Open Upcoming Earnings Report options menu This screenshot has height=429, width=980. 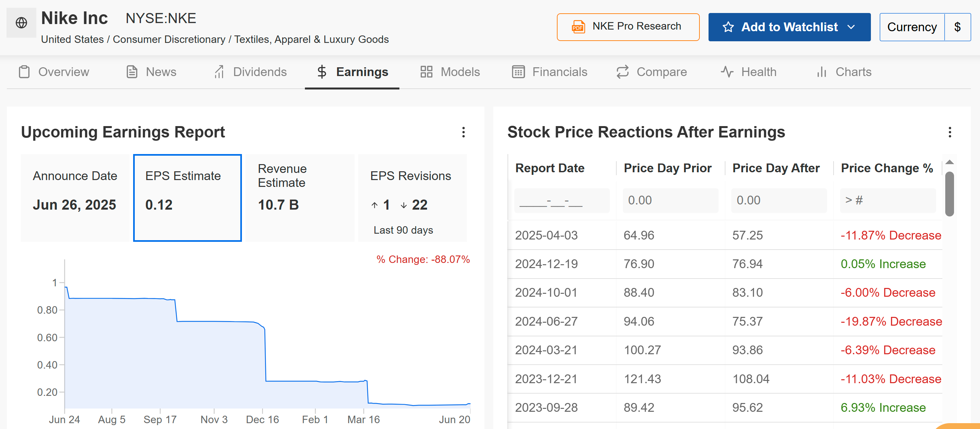(x=463, y=133)
